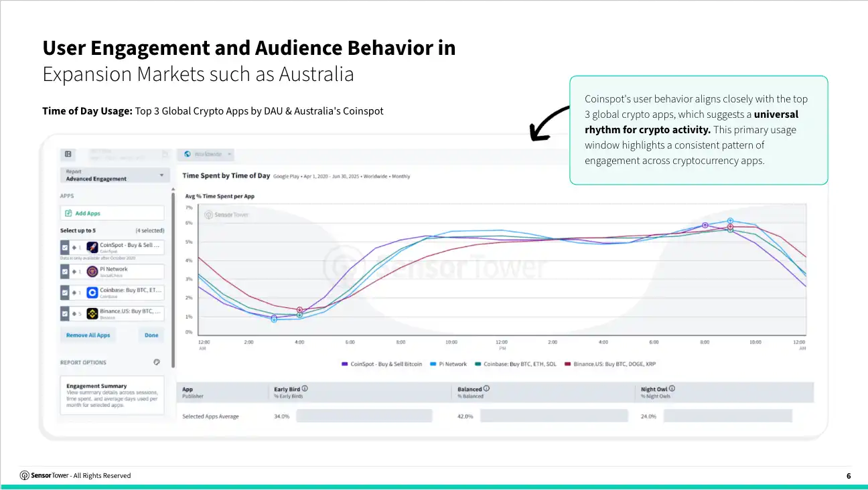
Task: Collapse the sidebar panel icon
Action: (68, 154)
